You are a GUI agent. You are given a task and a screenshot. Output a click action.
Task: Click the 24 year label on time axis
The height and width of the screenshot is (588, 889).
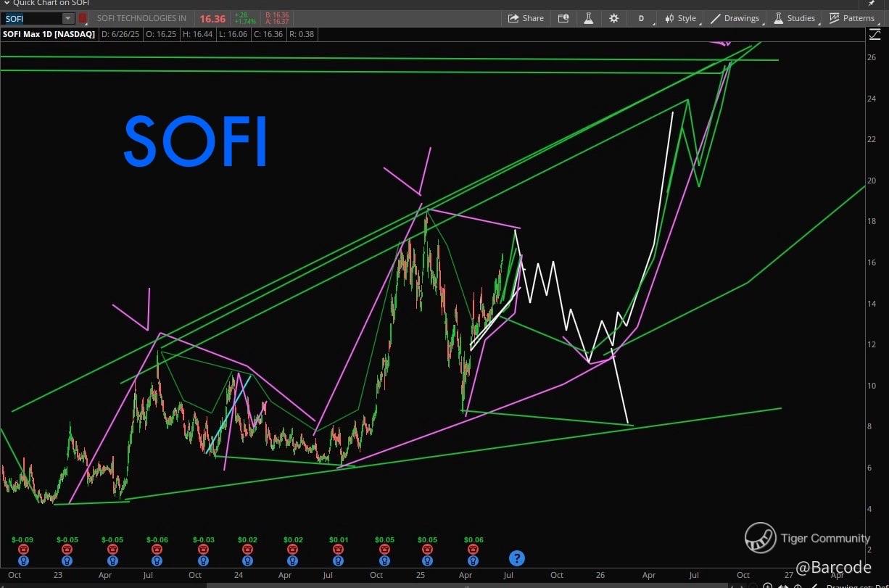(239, 575)
